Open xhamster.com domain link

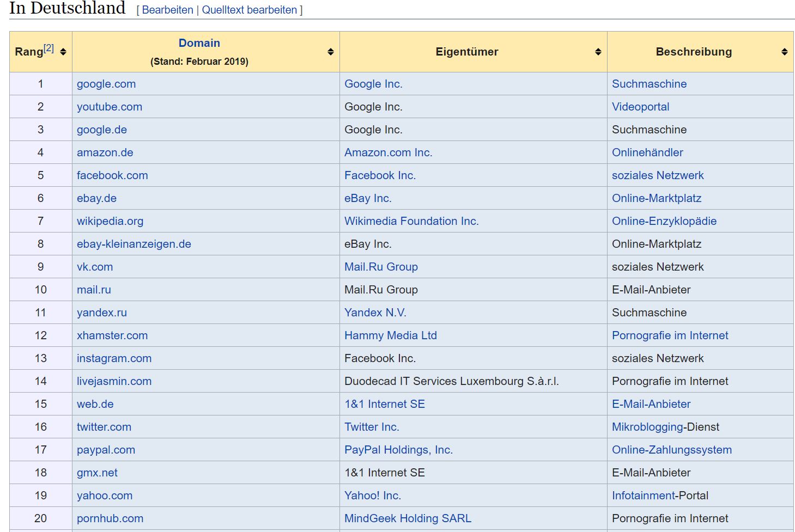point(112,335)
